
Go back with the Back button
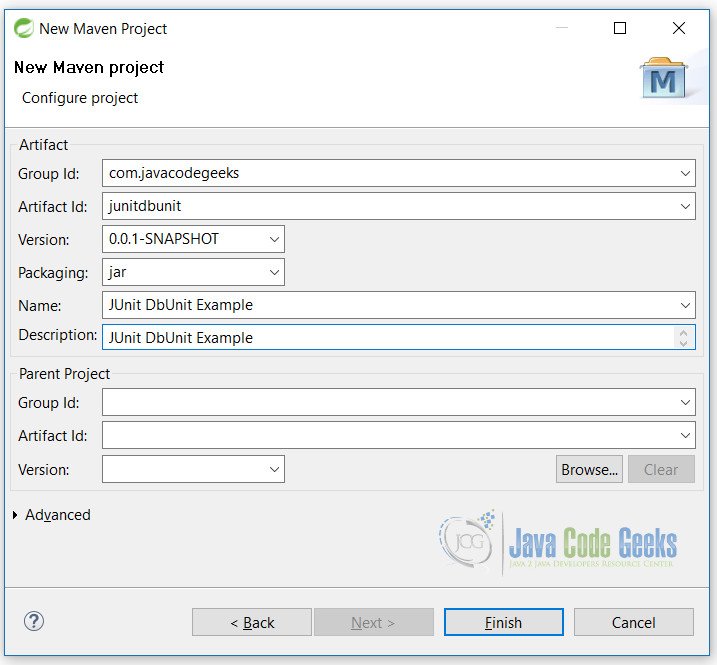click(252, 622)
